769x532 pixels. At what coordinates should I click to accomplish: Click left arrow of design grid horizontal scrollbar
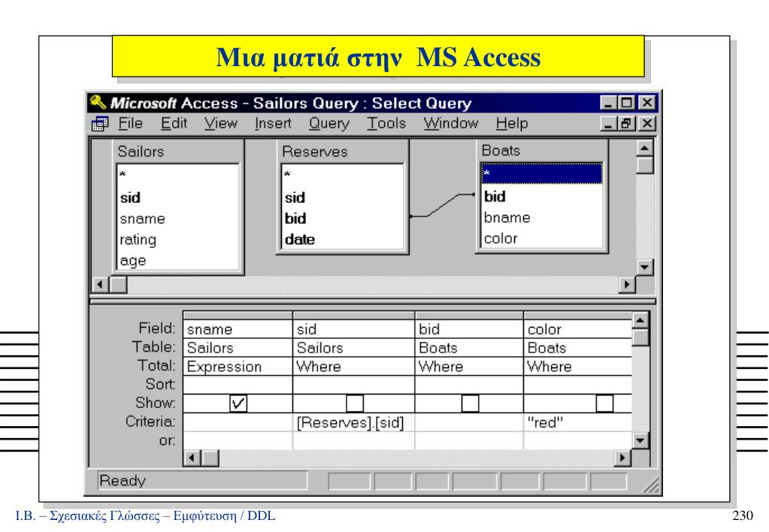pyautogui.click(x=192, y=458)
